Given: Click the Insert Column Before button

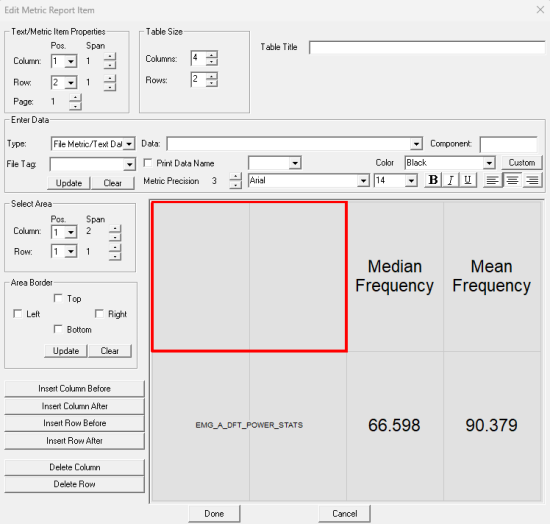Looking at the screenshot, I should click(x=74, y=389).
